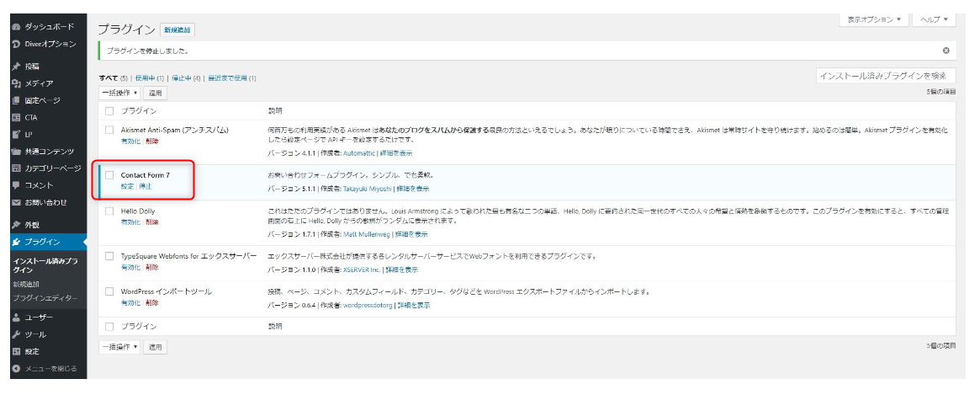Open the ダッシュボード dashboard icon

point(16,27)
